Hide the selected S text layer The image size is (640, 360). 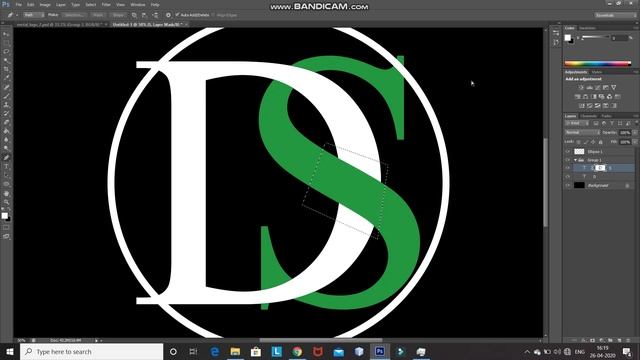coord(567,168)
